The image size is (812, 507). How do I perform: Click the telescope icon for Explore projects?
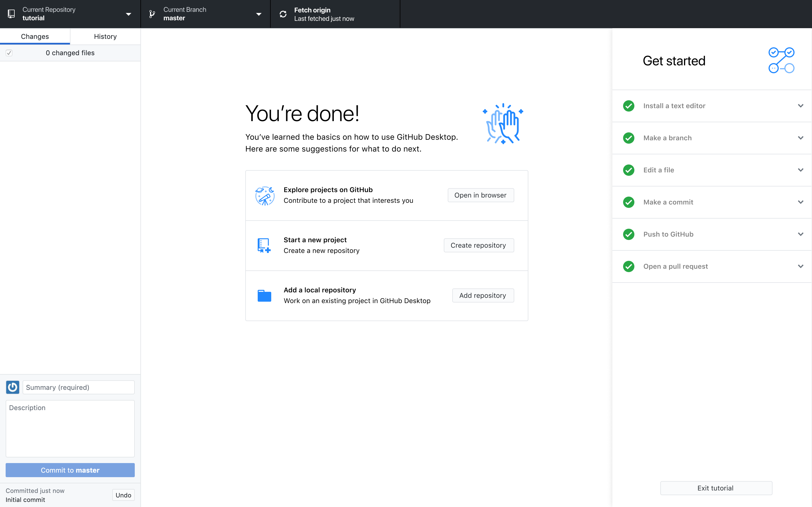click(x=264, y=195)
